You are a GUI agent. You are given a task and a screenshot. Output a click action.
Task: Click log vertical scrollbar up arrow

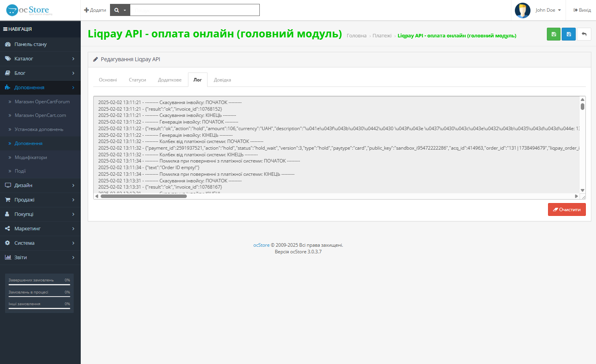tap(582, 99)
